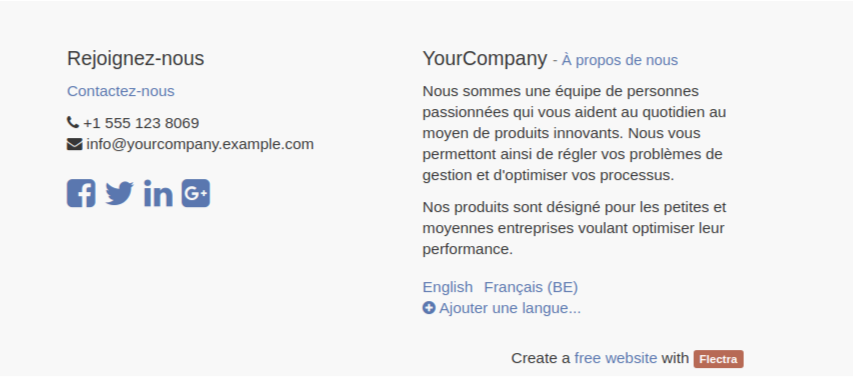Open the Facebook social icon

[x=81, y=193]
